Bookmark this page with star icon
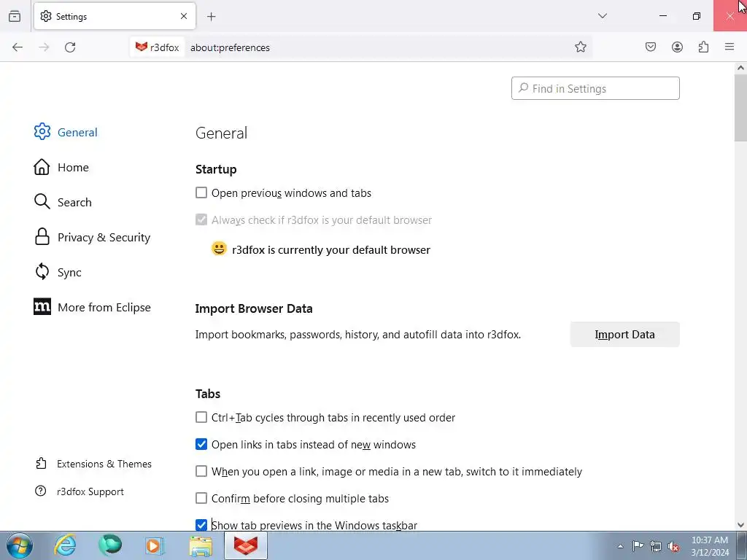The image size is (747, 560). pos(580,47)
